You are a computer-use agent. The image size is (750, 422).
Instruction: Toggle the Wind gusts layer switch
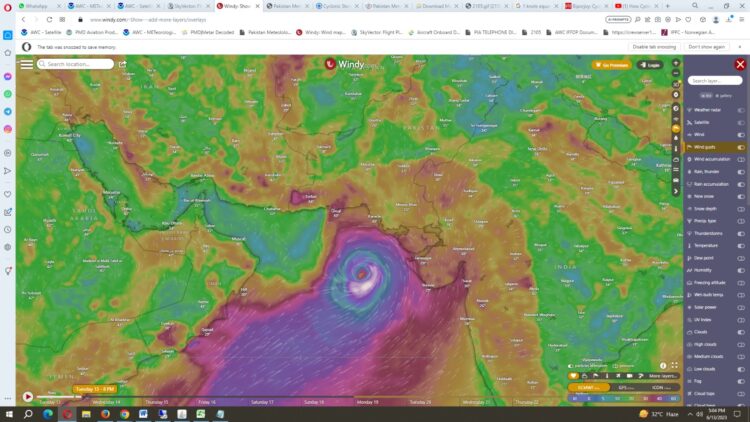pos(741,147)
